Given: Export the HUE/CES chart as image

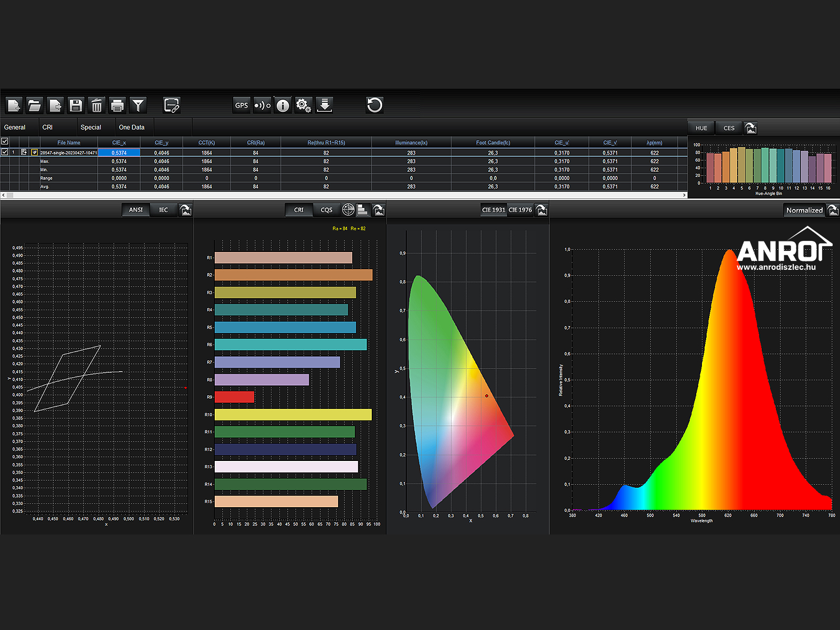Looking at the screenshot, I should coord(751,128).
